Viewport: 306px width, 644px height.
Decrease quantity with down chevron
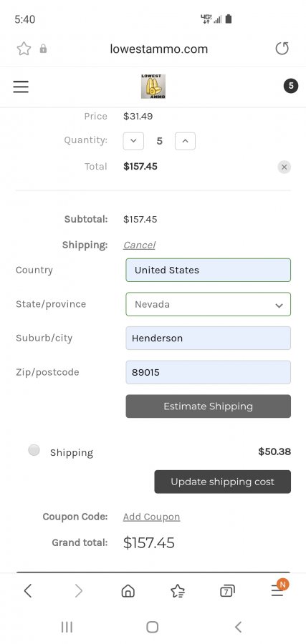tap(133, 141)
